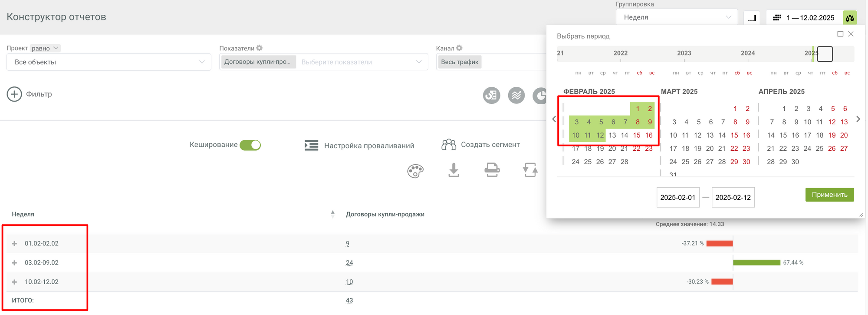
Task: Download the report with the arrow icon
Action: pos(454,170)
